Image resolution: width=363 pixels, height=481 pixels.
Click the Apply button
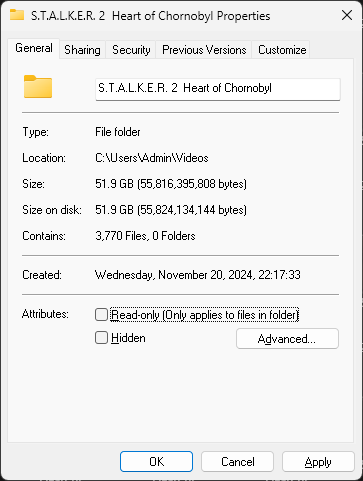coord(318,462)
